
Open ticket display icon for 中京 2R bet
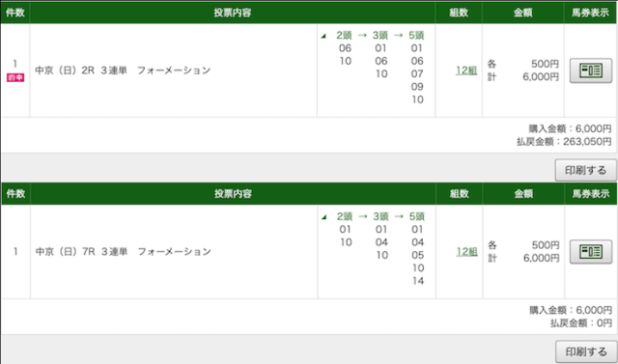click(590, 70)
